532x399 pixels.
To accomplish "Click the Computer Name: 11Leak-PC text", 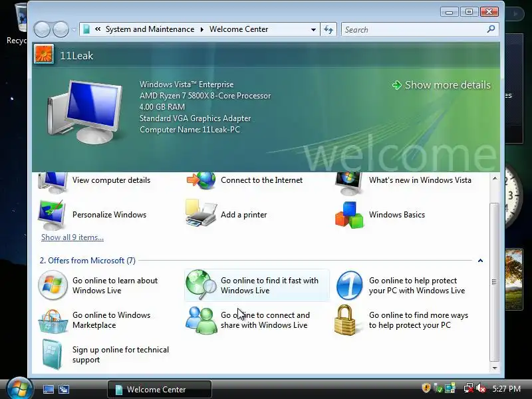I will (x=190, y=130).
